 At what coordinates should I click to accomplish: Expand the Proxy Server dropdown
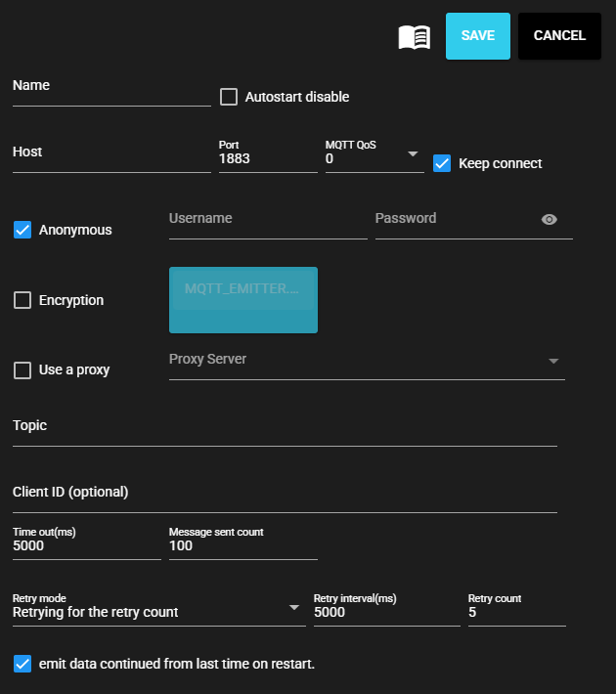[367, 361]
